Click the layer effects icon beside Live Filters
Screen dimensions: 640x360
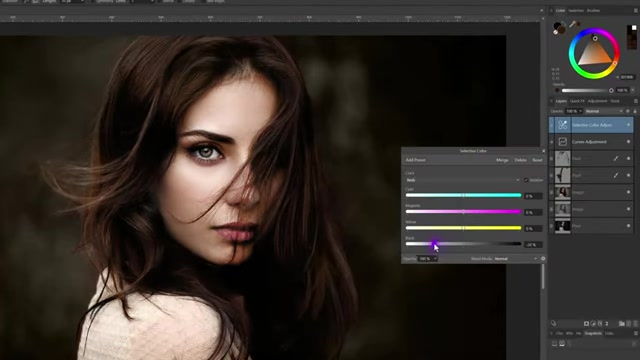pos(600,323)
